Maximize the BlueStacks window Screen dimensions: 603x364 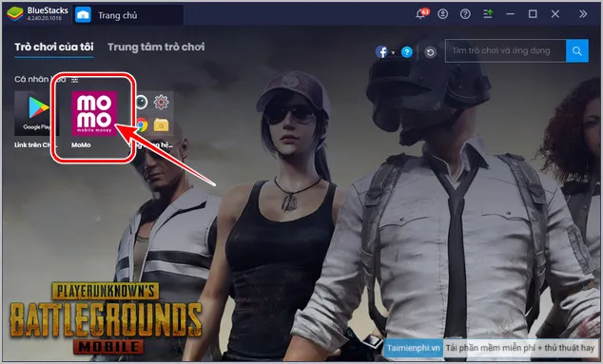point(533,14)
